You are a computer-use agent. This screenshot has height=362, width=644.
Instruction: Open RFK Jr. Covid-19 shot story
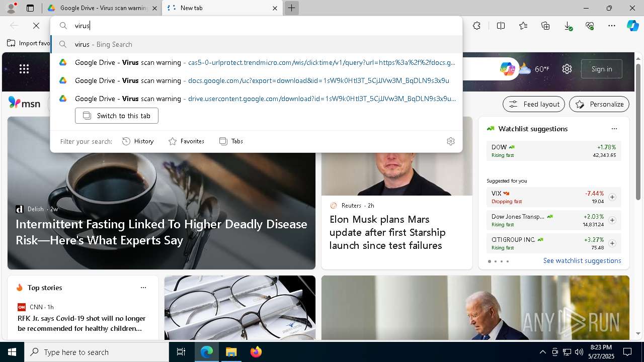82,323
